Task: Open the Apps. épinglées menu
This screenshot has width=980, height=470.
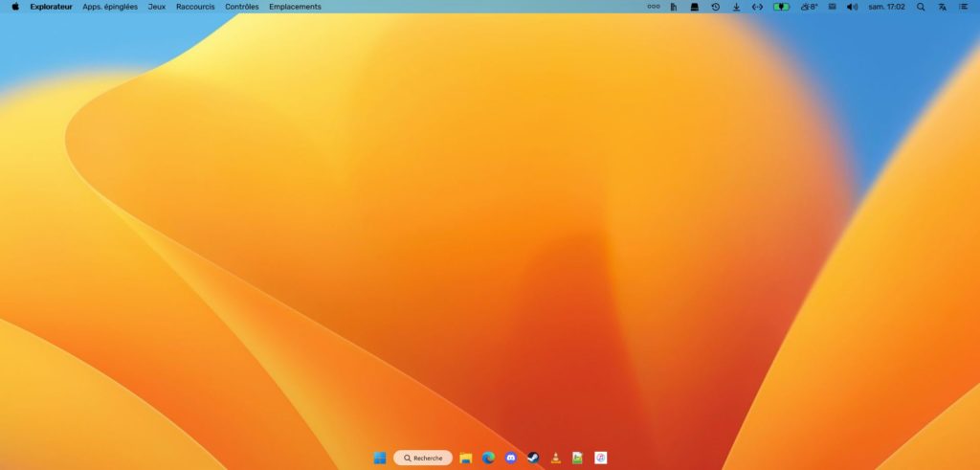Action: coord(110,7)
